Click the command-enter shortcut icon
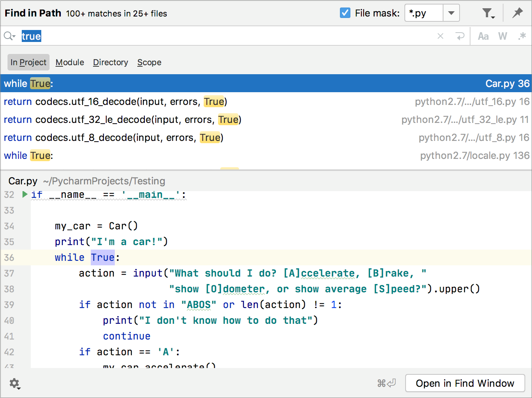 [386, 383]
